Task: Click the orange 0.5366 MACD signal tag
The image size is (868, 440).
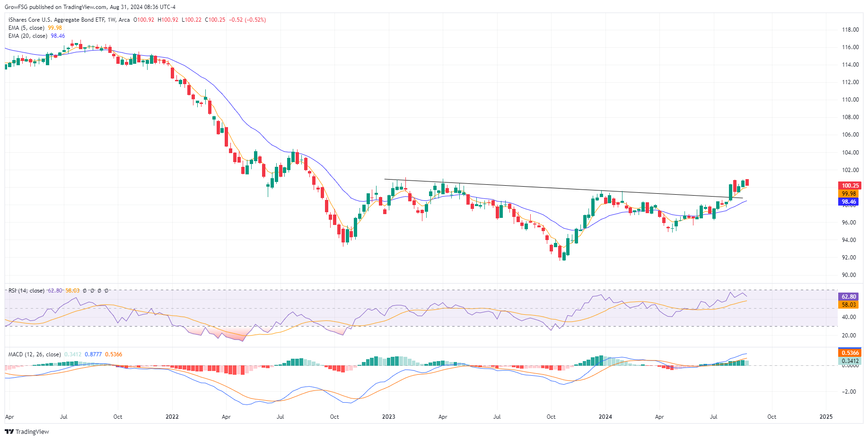Action: [850, 353]
